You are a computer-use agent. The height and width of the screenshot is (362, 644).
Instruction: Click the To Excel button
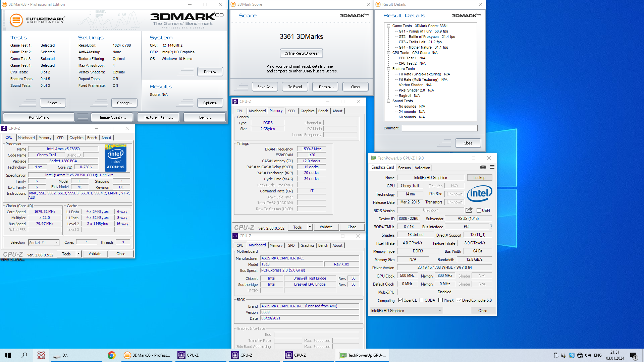[295, 87]
